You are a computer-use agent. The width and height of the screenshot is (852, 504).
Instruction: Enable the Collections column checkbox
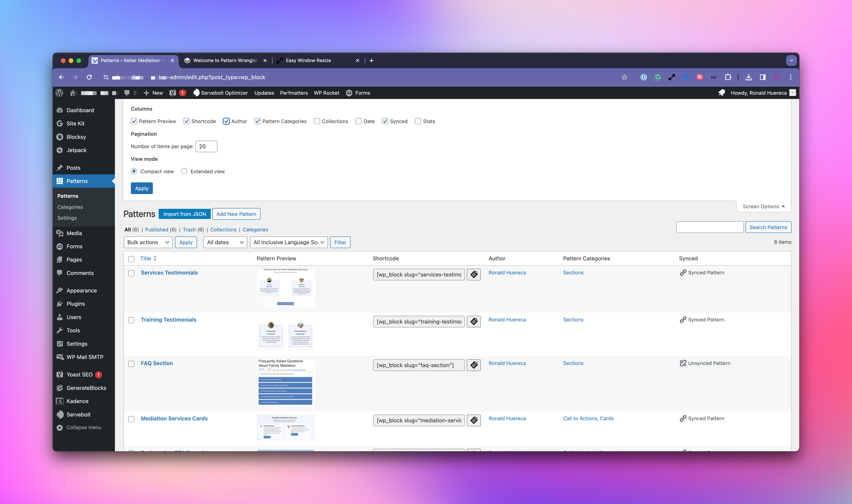tap(317, 121)
